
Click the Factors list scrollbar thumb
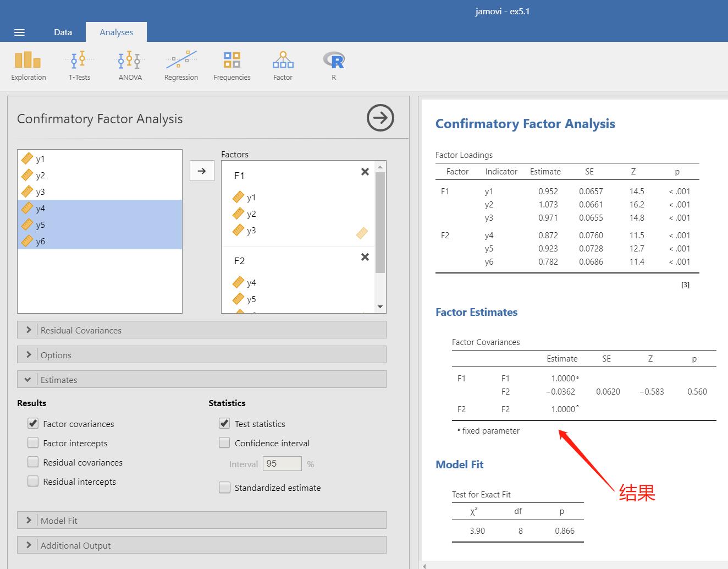[380, 222]
